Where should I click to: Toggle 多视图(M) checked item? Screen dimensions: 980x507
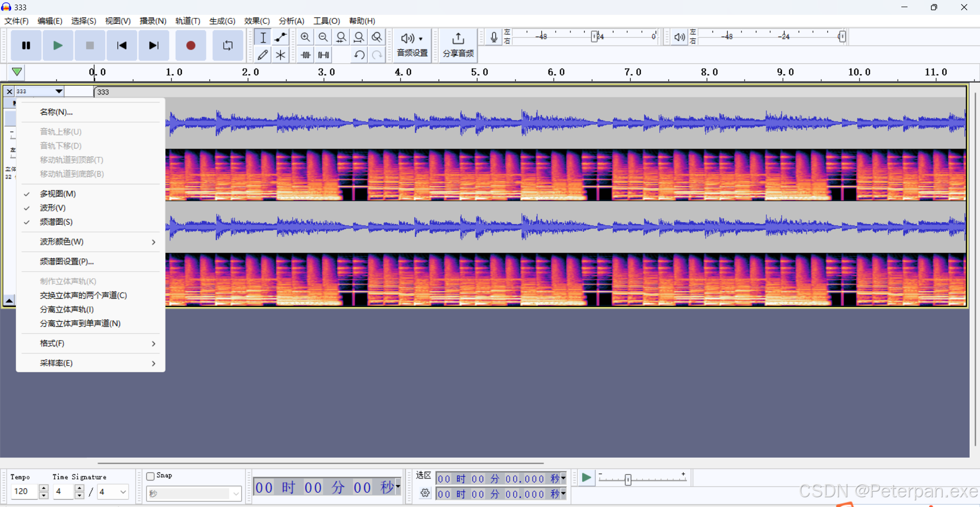(x=90, y=194)
